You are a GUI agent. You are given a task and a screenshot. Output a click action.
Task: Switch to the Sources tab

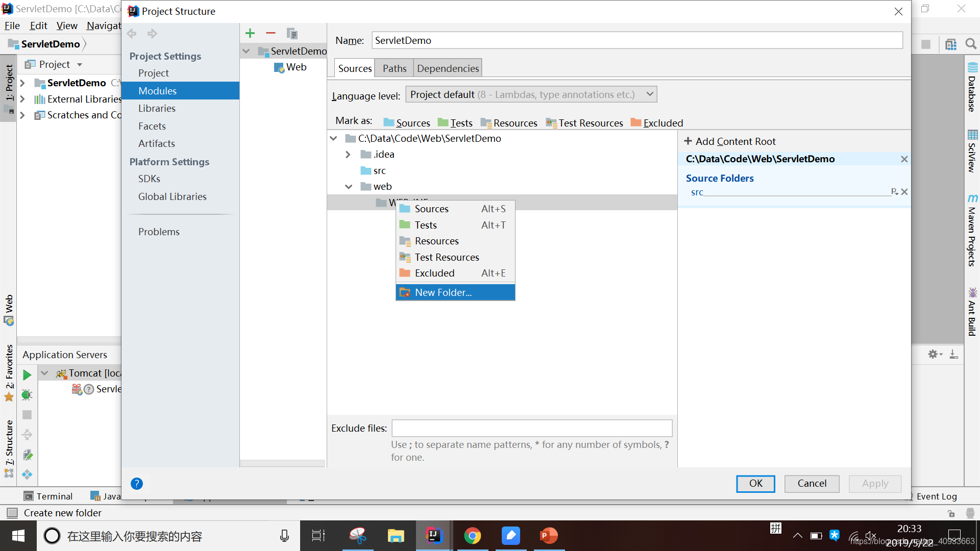coord(355,68)
